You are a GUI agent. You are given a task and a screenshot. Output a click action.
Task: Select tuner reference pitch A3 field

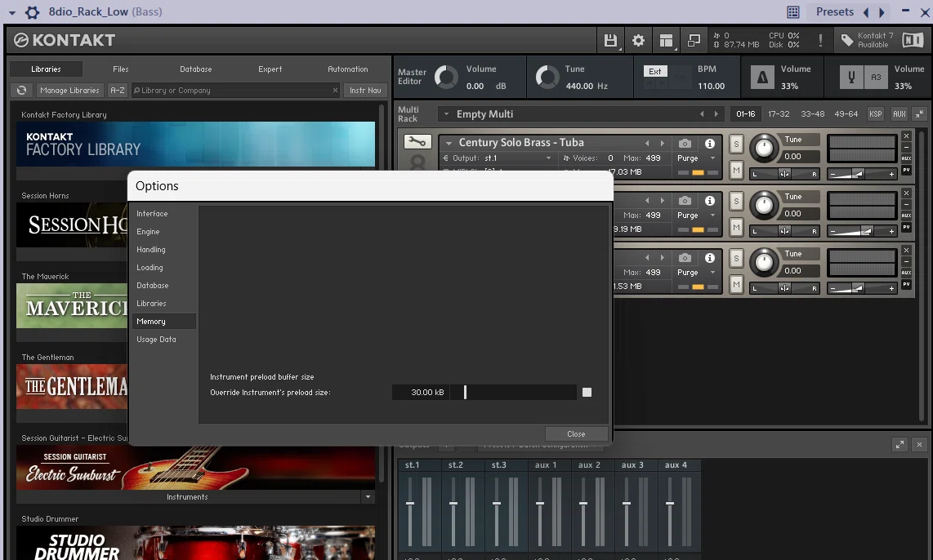coord(876,78)
